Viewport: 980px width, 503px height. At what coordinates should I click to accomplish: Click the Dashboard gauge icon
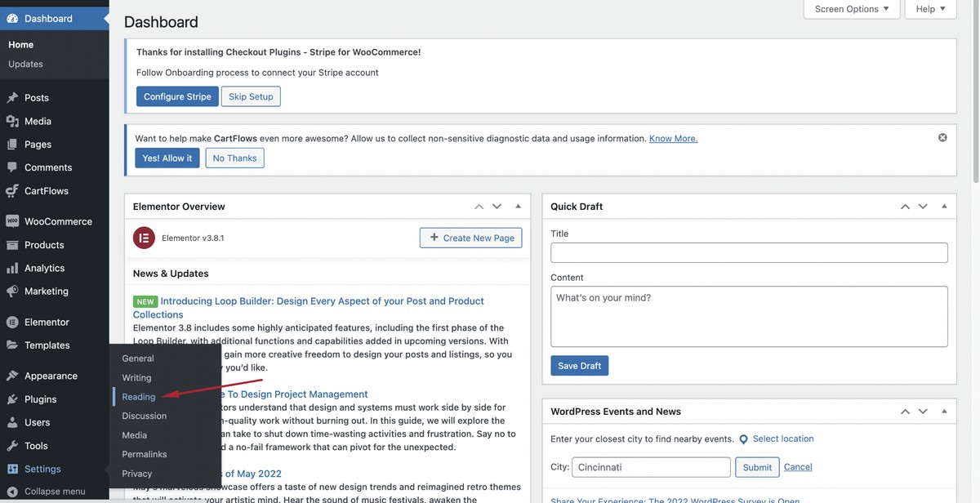click(x=12, y=18)
